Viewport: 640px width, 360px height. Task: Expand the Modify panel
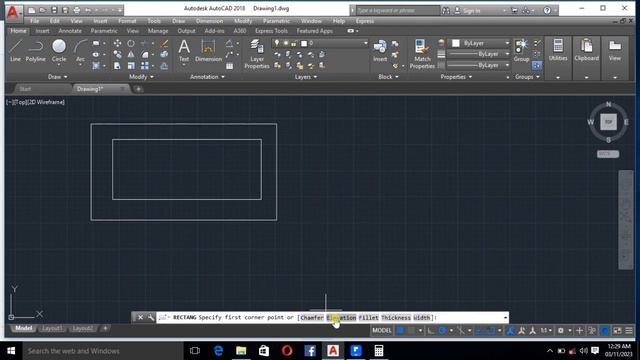(141, 77)
